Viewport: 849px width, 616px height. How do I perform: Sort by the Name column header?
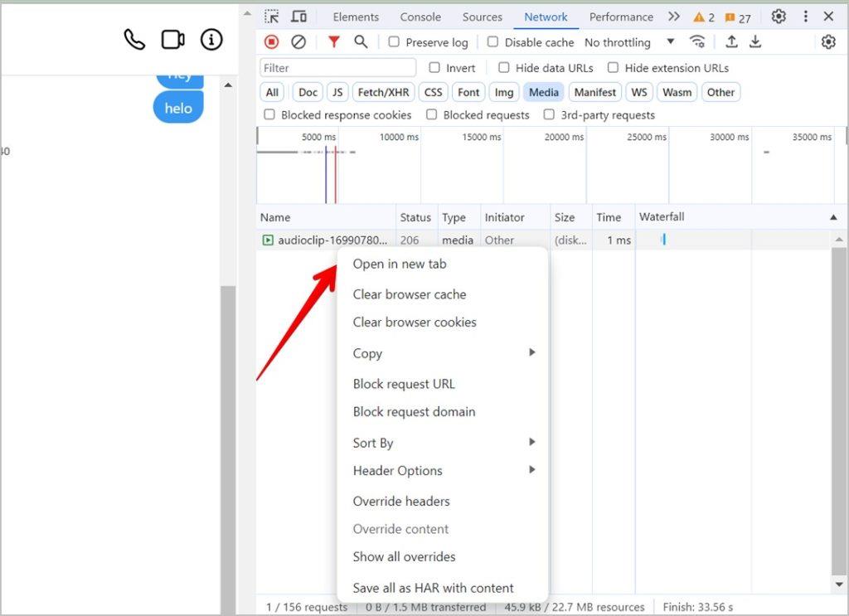(326, 217)
